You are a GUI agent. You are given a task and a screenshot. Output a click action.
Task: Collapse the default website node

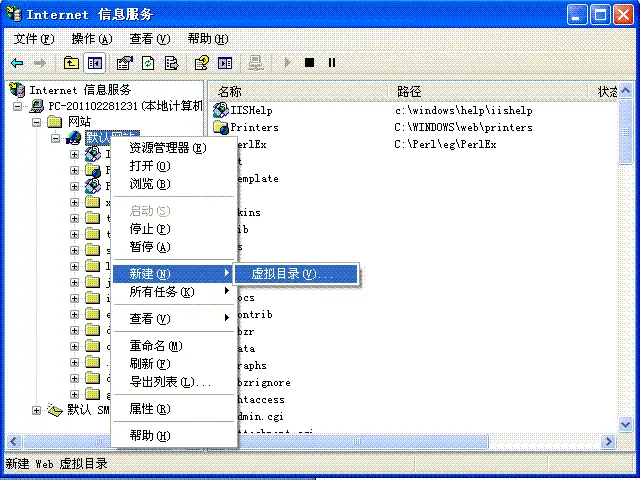point(56,138)
